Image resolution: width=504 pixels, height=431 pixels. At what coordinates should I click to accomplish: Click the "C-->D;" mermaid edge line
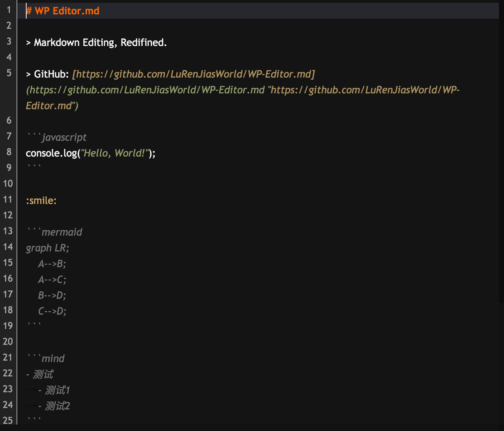52,311
